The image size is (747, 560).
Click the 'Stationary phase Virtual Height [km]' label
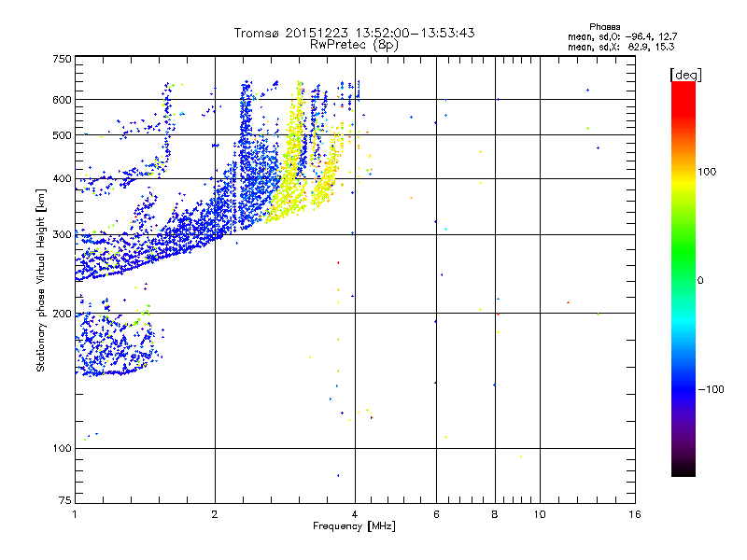(x=40, y=280)
